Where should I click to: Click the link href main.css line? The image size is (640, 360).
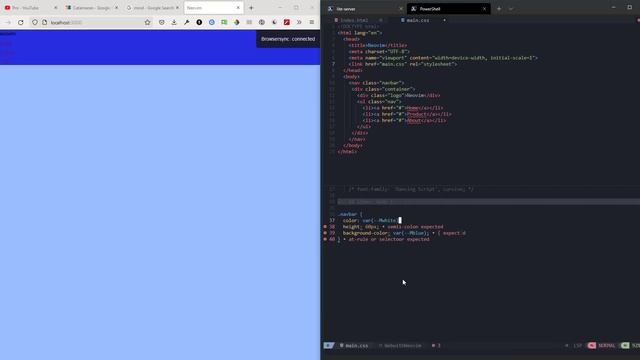click(403, 64)
